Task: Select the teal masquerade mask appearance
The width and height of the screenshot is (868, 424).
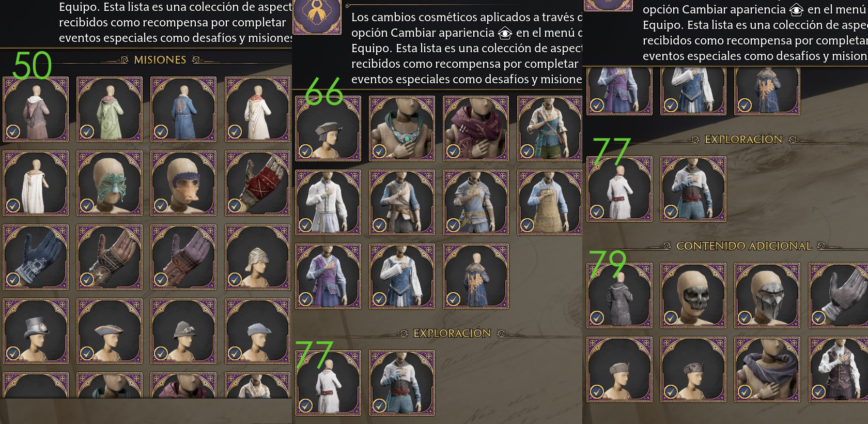Action: (109, 184)
